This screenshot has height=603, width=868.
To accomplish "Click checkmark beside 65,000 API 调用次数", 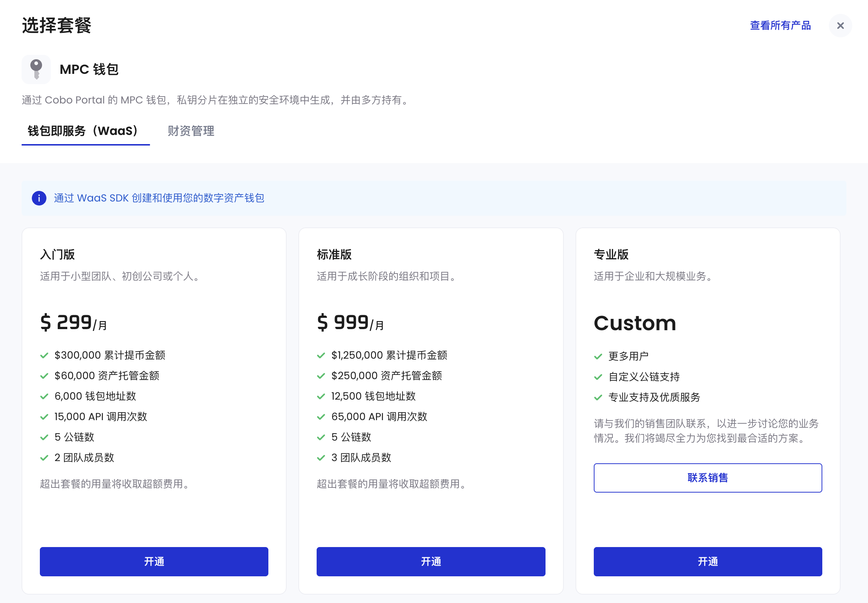I will (321, 417).
